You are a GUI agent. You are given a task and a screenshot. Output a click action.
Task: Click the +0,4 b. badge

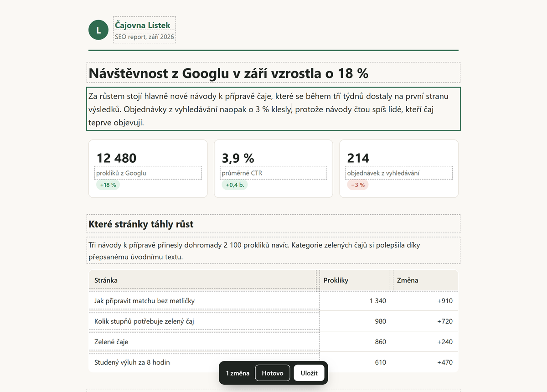(x=235, y=185)
